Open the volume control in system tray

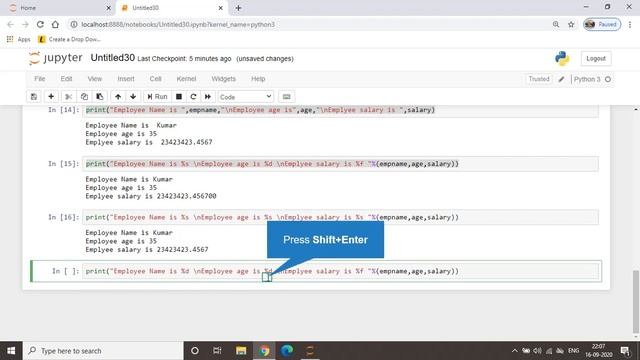(538, 351)
